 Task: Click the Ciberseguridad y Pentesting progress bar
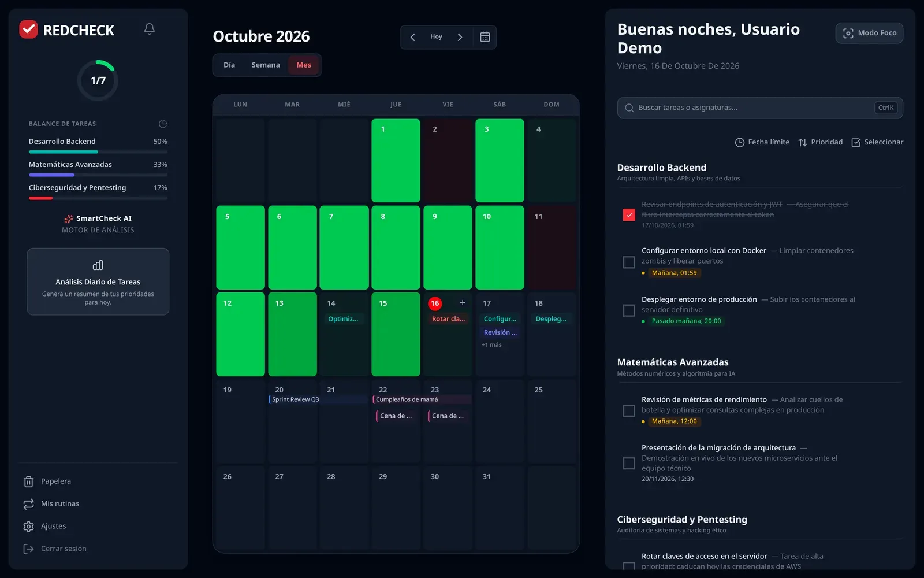click(x=98, y=198)
